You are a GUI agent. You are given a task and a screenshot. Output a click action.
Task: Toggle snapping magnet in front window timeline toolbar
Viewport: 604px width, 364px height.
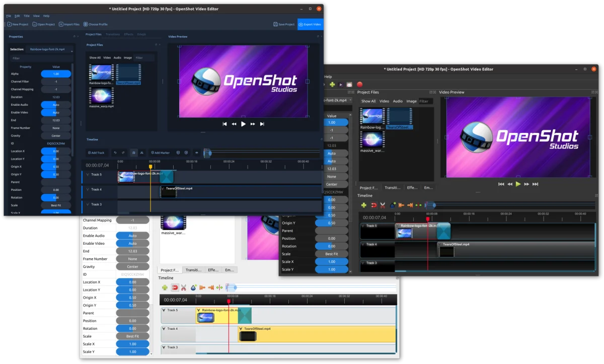(133, 153)
